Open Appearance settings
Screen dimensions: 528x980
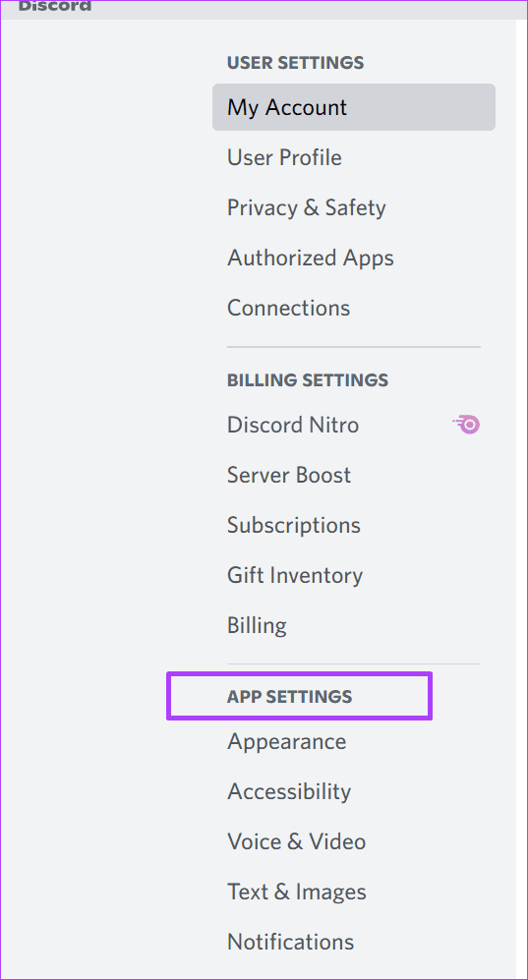354,741
